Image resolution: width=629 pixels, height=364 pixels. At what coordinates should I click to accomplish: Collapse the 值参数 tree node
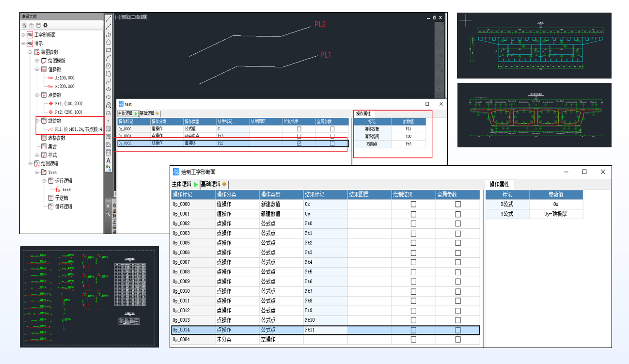tap(37, 69)
